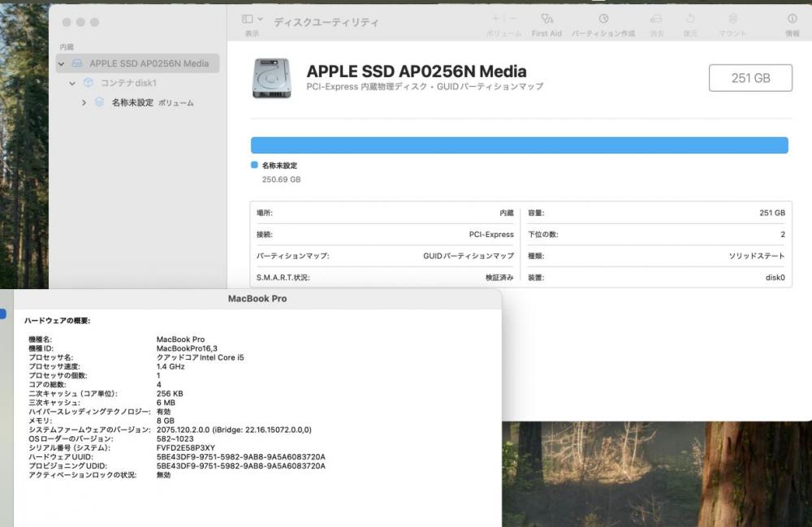Click the 無効 activation lock status value
The width and height of the screenshot is (812, 527).
click(164, 475)
